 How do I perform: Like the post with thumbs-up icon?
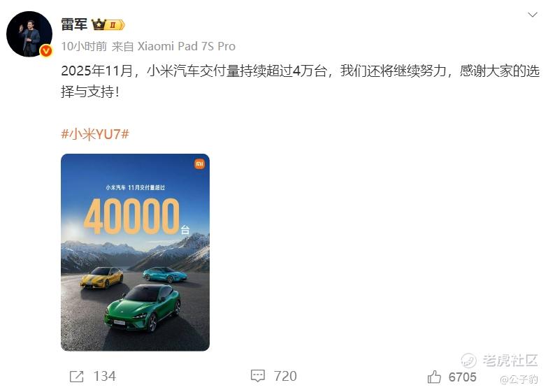434,377
